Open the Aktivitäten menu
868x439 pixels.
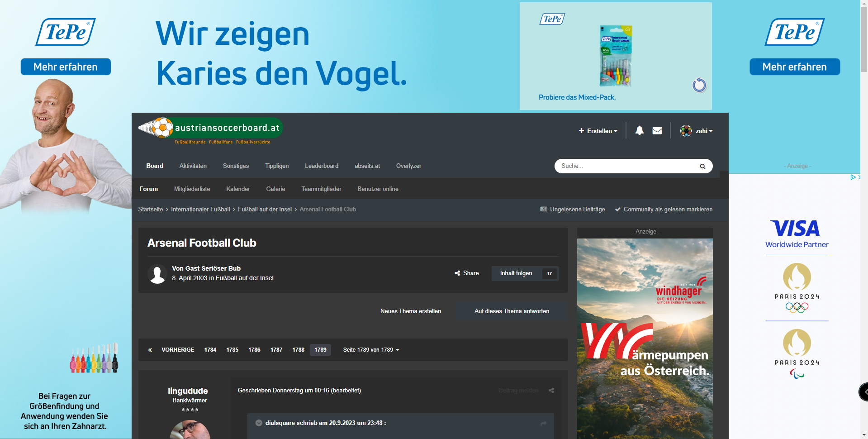[193, 166]
